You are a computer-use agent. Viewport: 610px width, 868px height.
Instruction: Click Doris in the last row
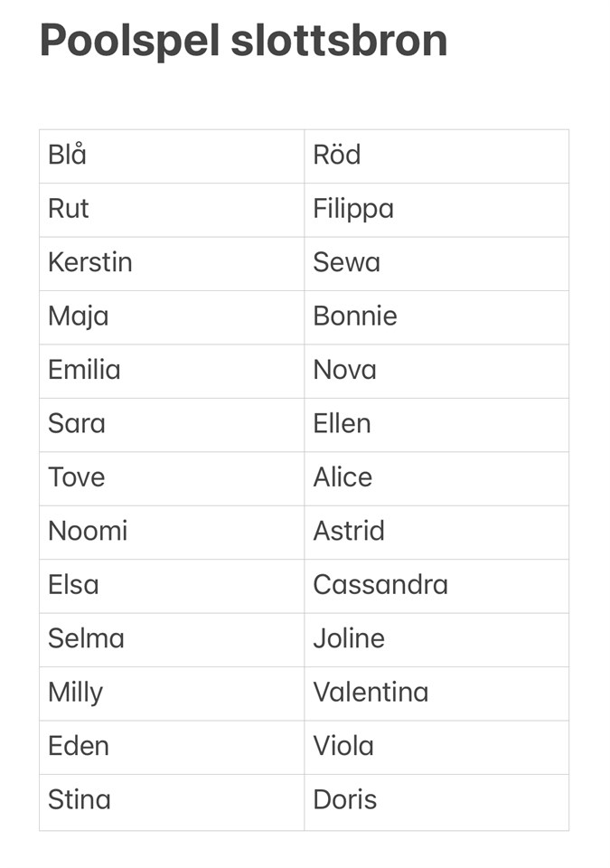344,800
